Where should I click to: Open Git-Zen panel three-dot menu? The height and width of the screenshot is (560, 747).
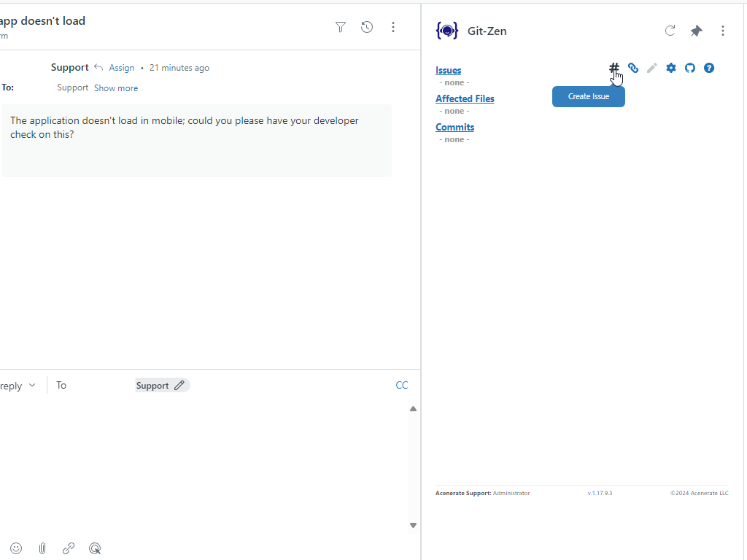pos(723,31)
